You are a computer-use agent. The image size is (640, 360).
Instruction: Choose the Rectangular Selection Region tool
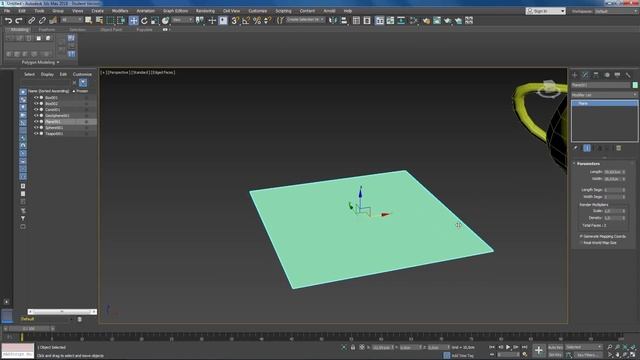110,20
